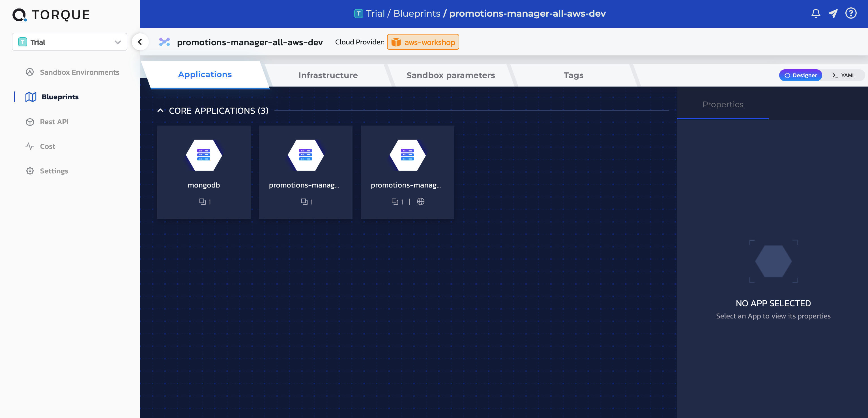Click the paper plane send icon
Screen dimensions: 868x418
833,14
